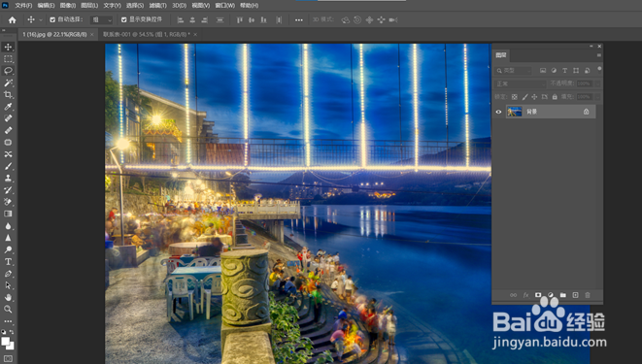Click the background color swatch
The width and height of the screenshot is (642, 364).
tap(11, 347)
